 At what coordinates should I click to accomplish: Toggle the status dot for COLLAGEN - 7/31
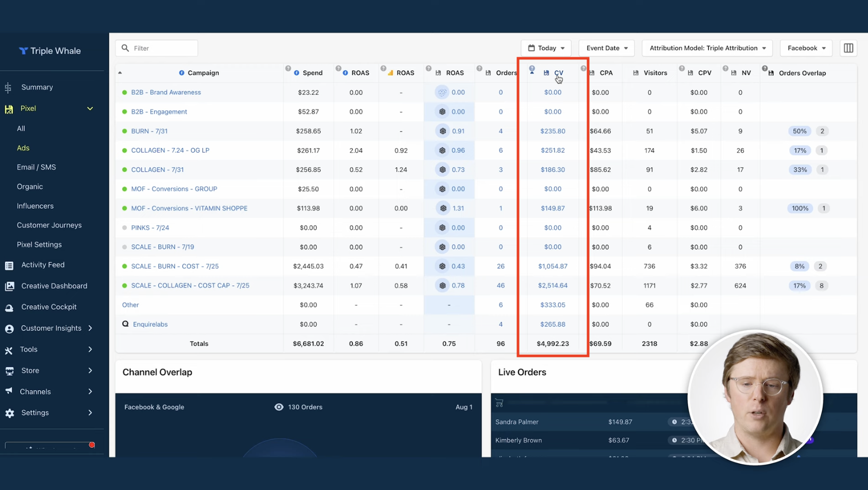[124, 170]
